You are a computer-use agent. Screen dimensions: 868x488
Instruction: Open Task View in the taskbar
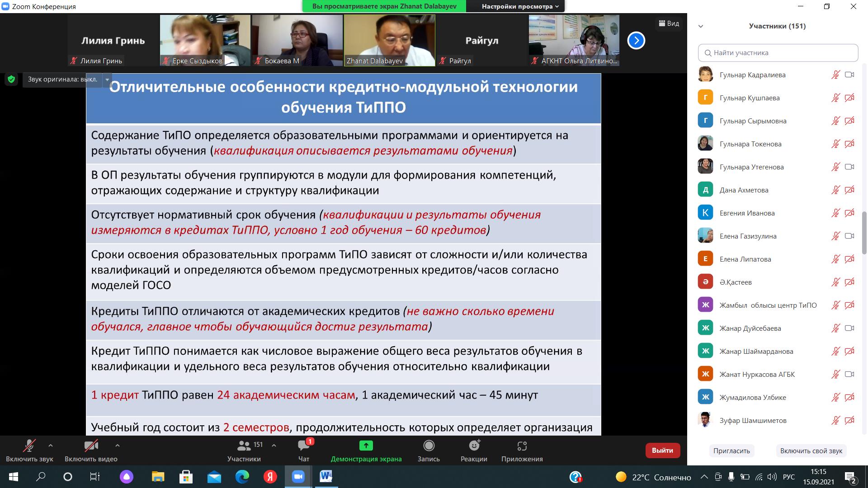[x=94, y=477]
